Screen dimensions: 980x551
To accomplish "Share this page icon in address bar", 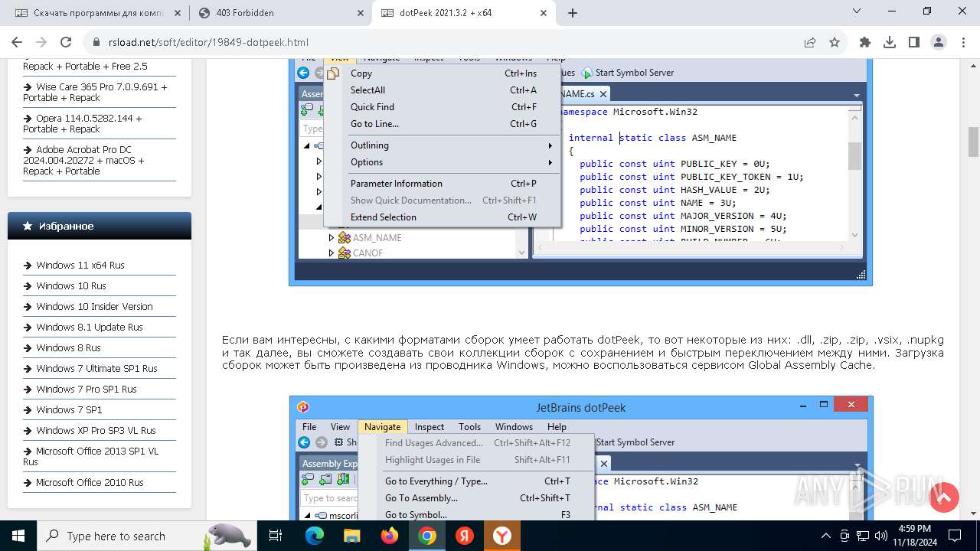I will pos(810,43).
